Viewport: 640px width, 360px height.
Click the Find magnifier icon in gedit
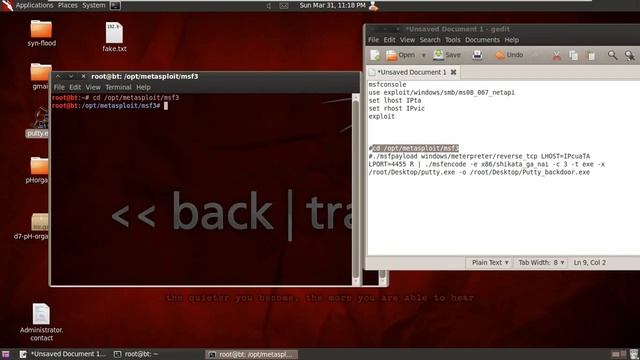click(x=612, y=55)
